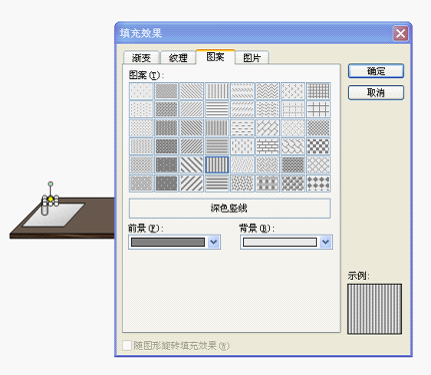Click the 深色竖线 pattern name box
This screenshot has width=431, height=375.
click(230, 208)
